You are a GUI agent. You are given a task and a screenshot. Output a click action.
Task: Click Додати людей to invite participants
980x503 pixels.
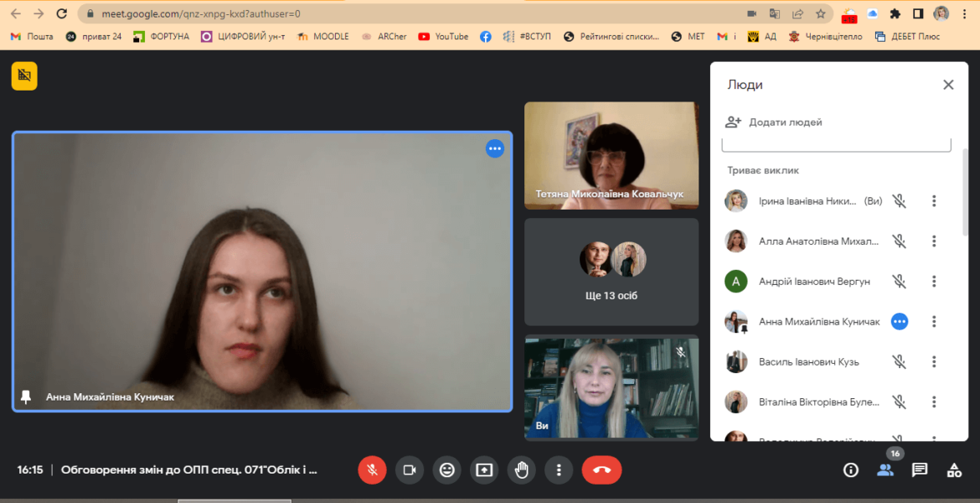(774, 122)
